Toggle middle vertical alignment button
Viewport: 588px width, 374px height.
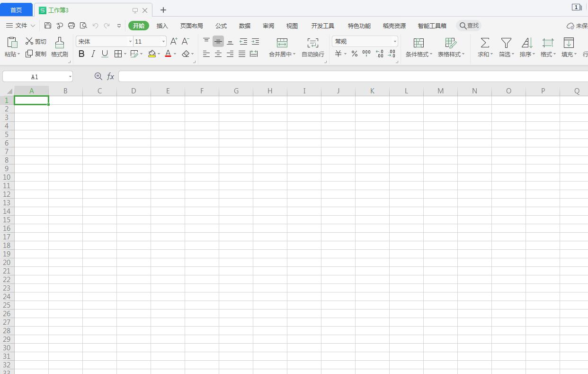tap(218, 42)
